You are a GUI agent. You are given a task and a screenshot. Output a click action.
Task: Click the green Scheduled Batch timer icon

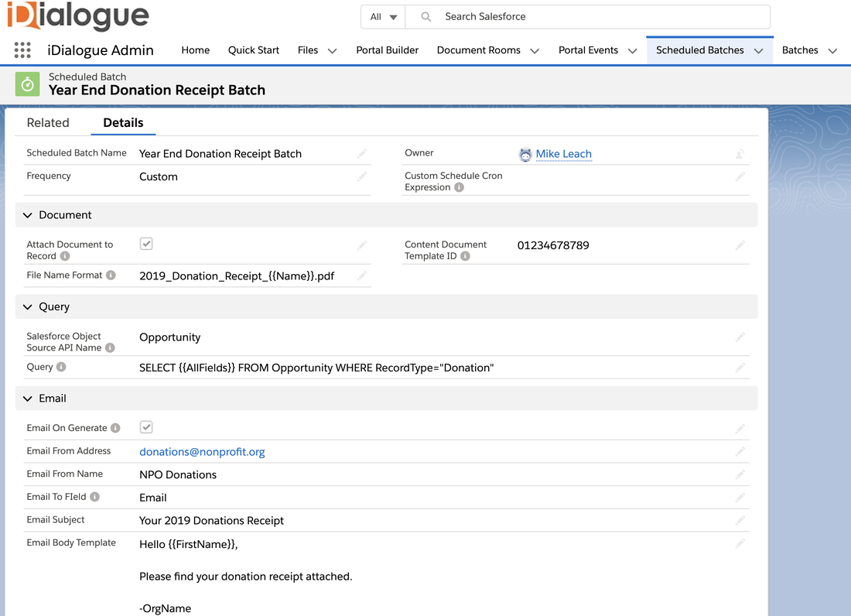tap(27, 84)
